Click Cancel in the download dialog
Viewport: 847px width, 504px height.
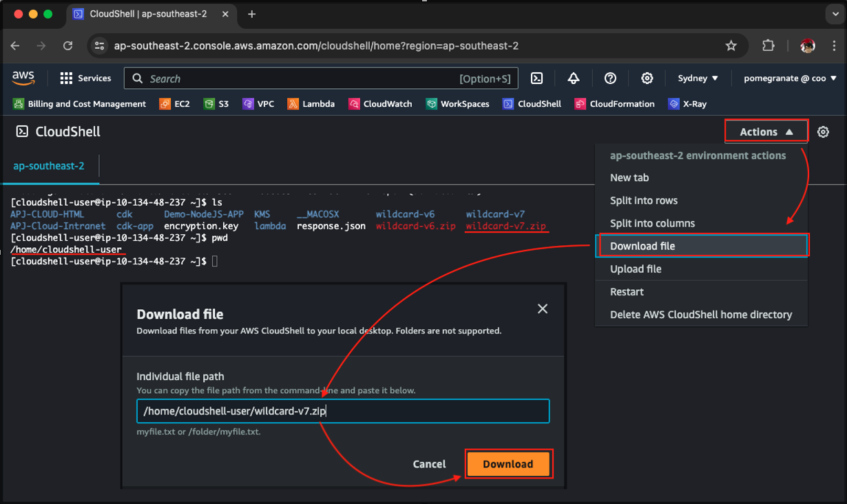click(x=429, y=464)
